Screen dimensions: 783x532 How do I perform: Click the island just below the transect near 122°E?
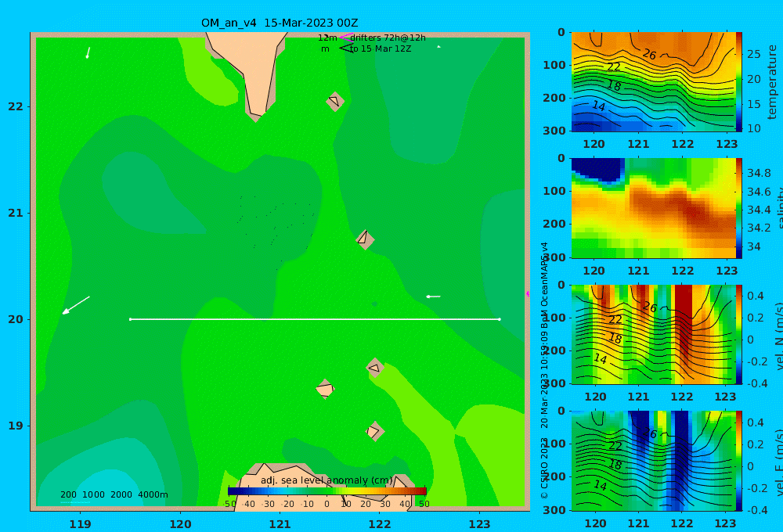[375, 368]
